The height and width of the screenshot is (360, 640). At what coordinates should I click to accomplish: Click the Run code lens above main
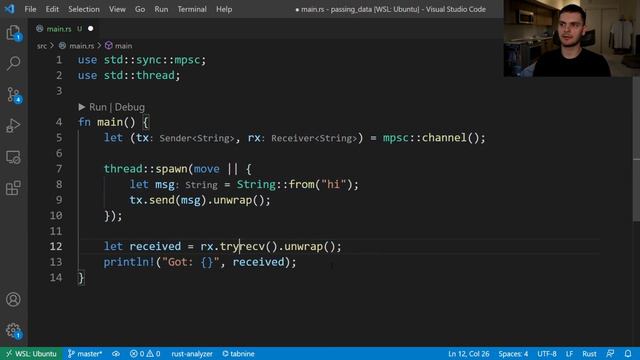pyautogui.click(x=98, y=107)
